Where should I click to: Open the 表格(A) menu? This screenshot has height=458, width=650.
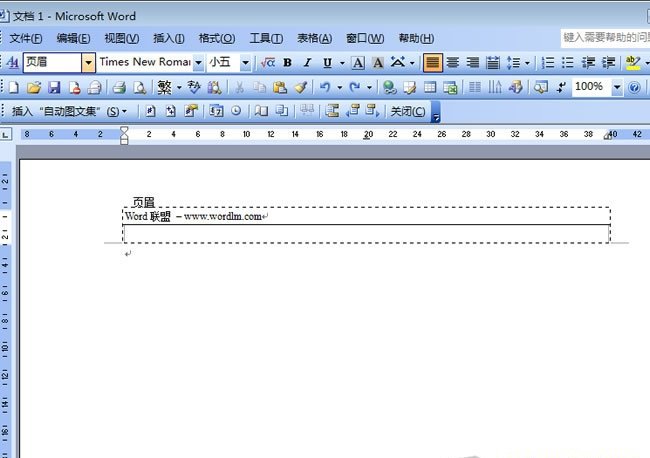[x=314, y=39]
